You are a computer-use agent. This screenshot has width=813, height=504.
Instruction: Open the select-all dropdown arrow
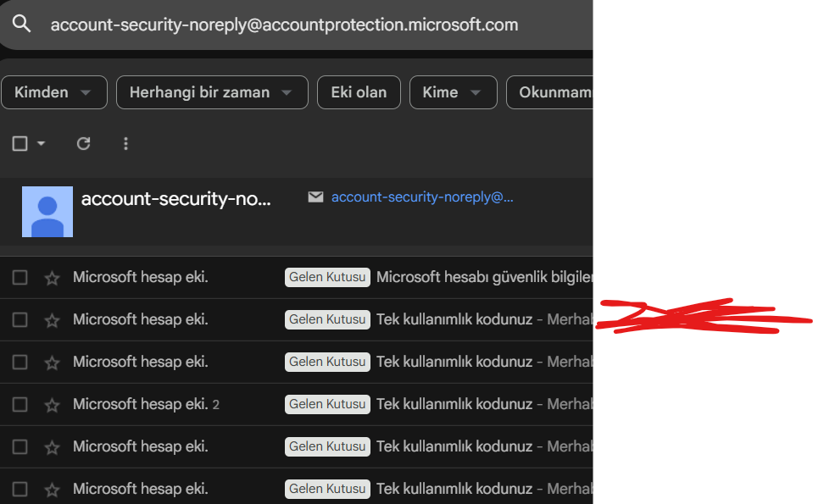click(x=42, y=144)
